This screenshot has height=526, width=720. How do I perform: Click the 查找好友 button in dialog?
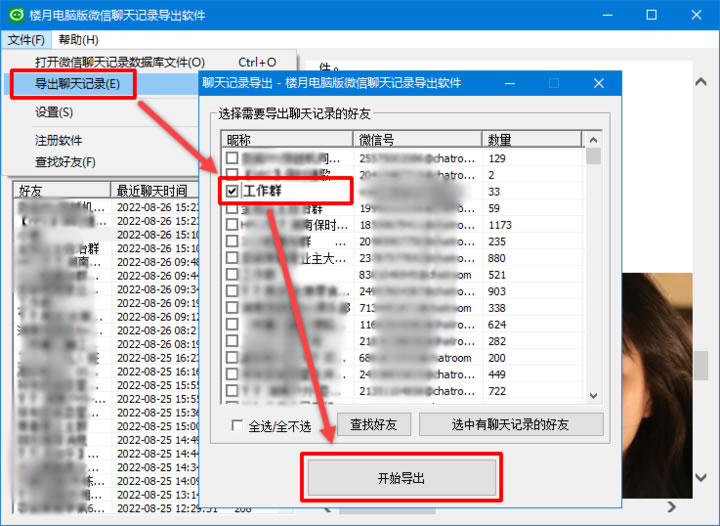pos(373,425)
